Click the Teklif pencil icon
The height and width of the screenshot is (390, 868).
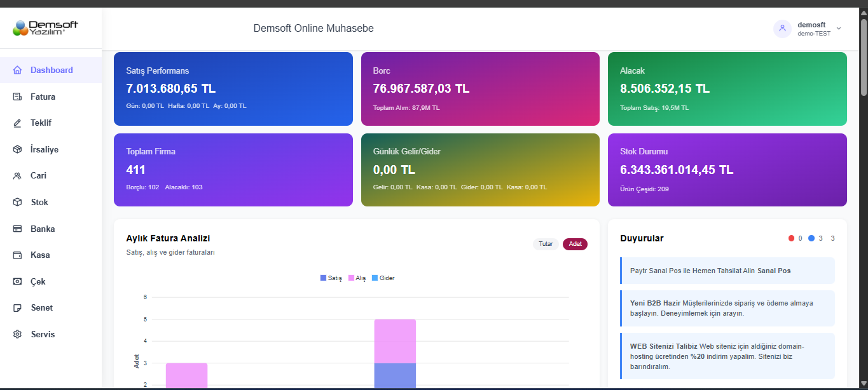point(17,123)
